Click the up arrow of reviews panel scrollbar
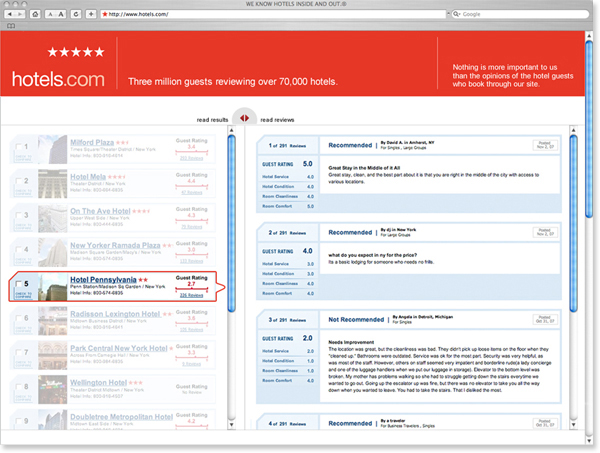Screen dimensions: 600x453 point(574,131)
